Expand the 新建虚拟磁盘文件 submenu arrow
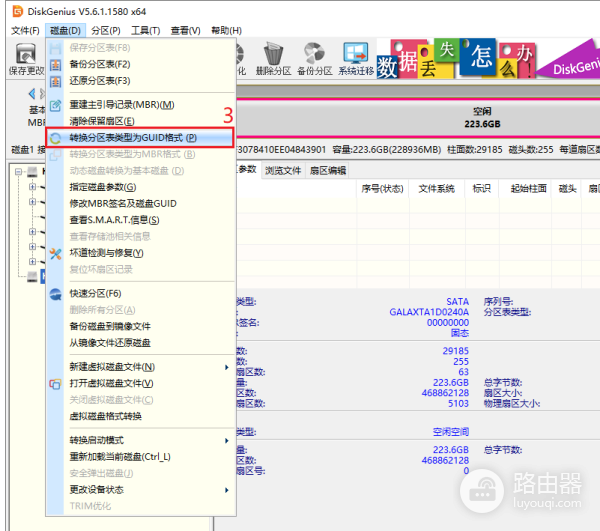The image size is (600, 531). click(x=227, y=367)
